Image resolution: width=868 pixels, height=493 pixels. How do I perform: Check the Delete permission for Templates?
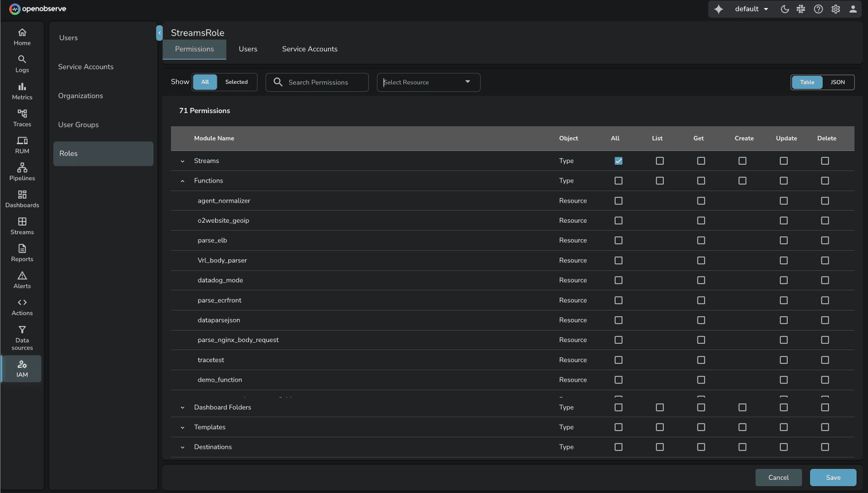pos(825,427)
